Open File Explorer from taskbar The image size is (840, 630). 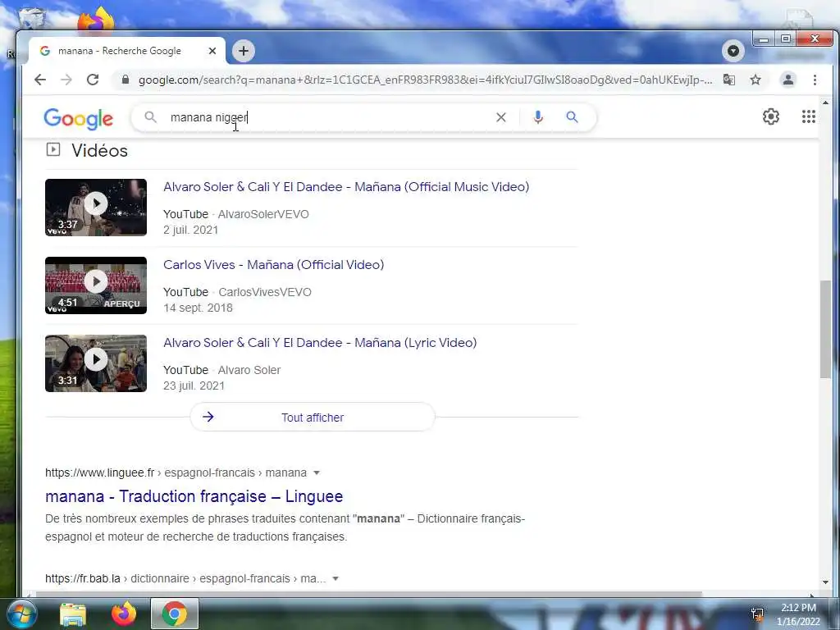(x=73, y=614)
